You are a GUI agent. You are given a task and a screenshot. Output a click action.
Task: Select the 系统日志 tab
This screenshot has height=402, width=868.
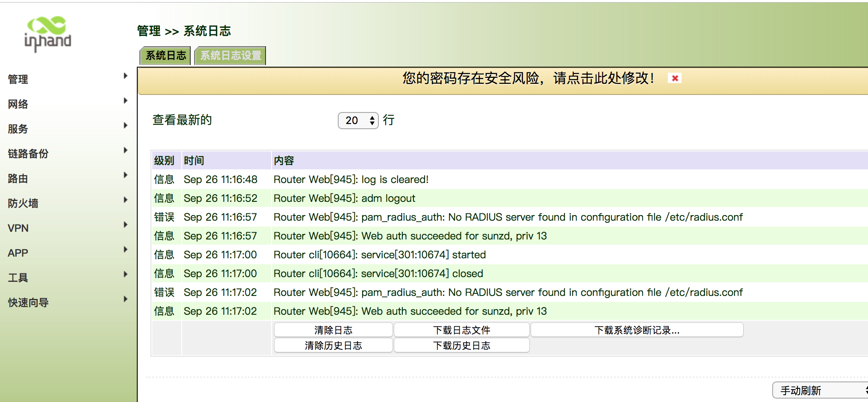pos(165,56)
